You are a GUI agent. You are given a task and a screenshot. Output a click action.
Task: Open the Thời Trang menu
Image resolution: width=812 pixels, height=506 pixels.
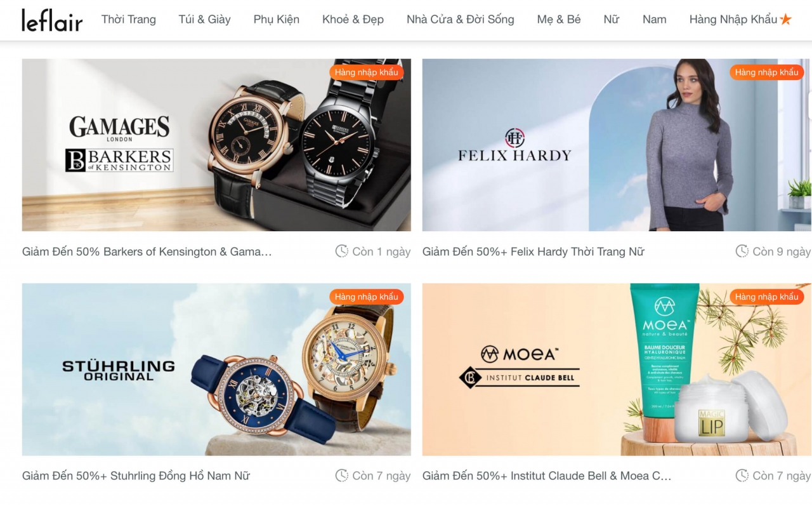click(129, 20)
